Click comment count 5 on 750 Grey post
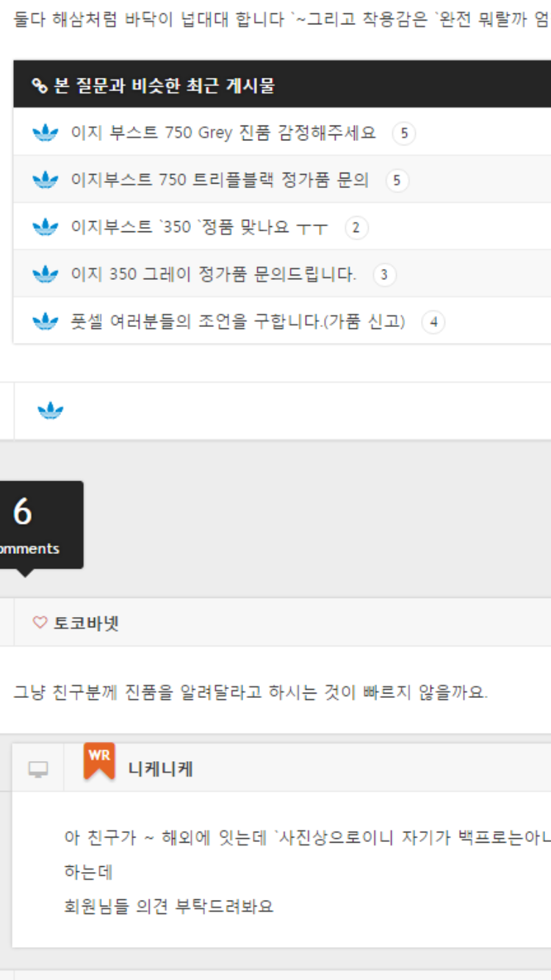The height and width of the screenshot is (980, 551). point(404,134)
